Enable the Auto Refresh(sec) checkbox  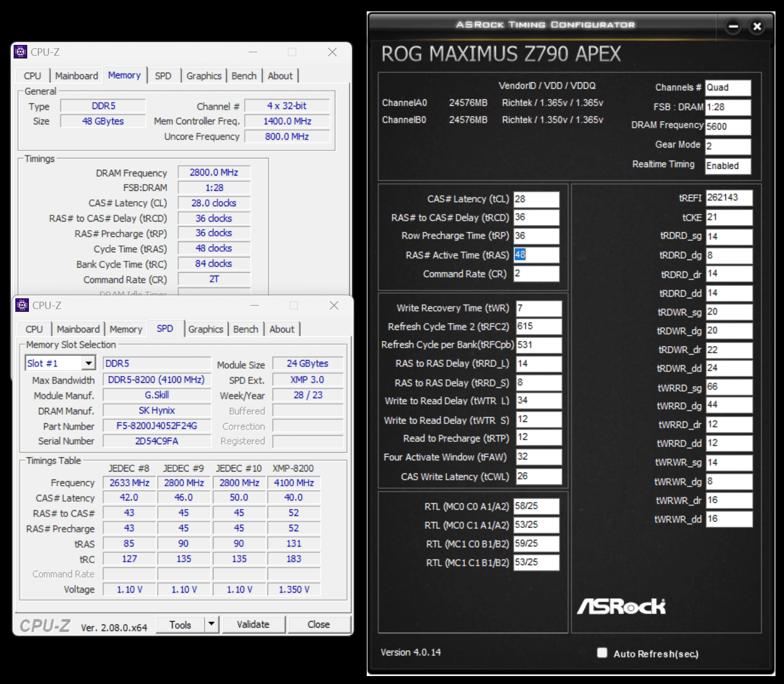(x=602, y=653)
